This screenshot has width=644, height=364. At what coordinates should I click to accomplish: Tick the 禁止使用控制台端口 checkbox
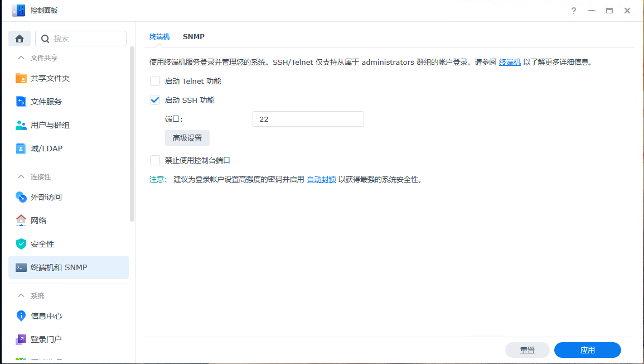coord(155,160)
